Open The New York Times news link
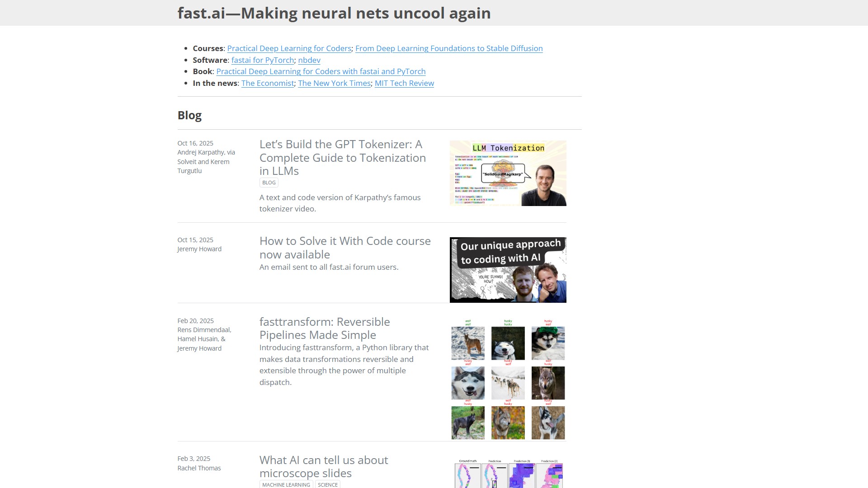Screen dimensions: 868x488 pyautogui.click(x=334, y=83)
